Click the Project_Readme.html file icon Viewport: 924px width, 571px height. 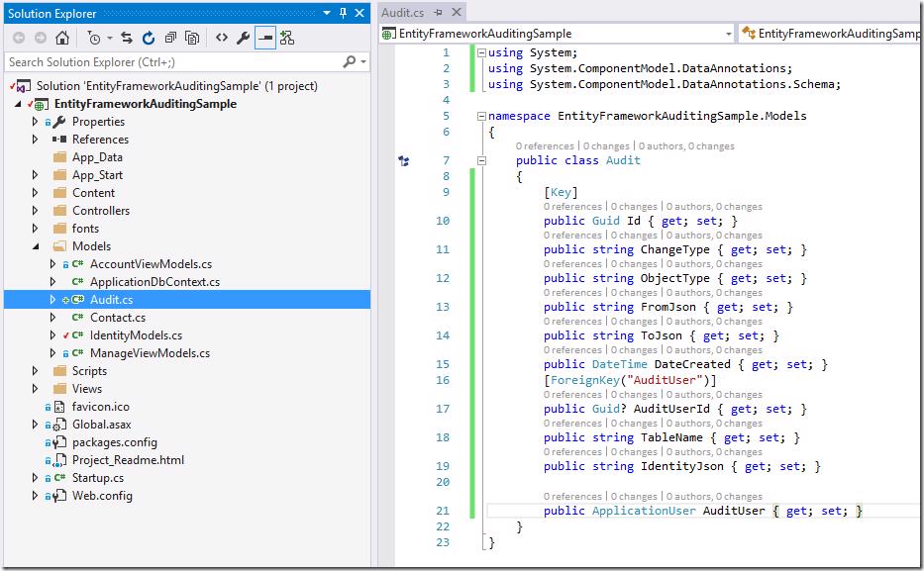coord(59,460)
